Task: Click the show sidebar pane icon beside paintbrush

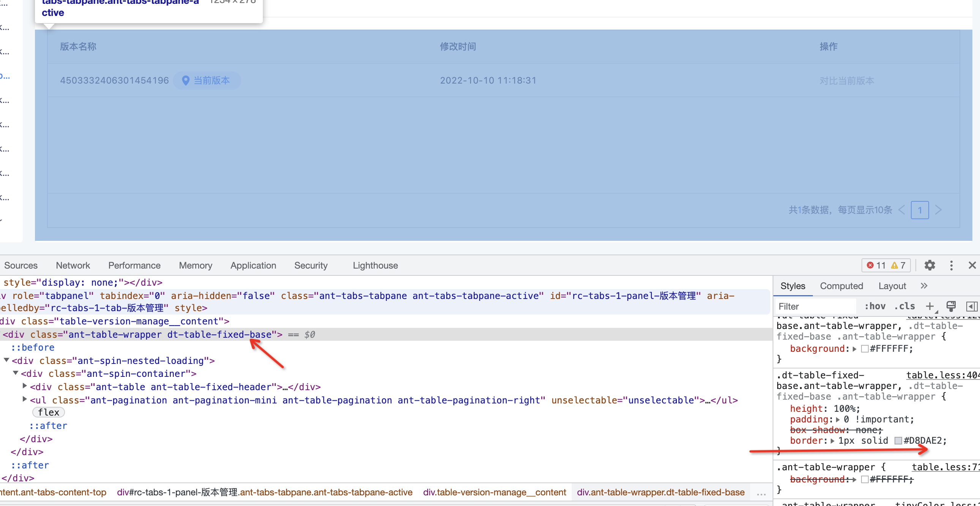Action: [x=972, y=306]
